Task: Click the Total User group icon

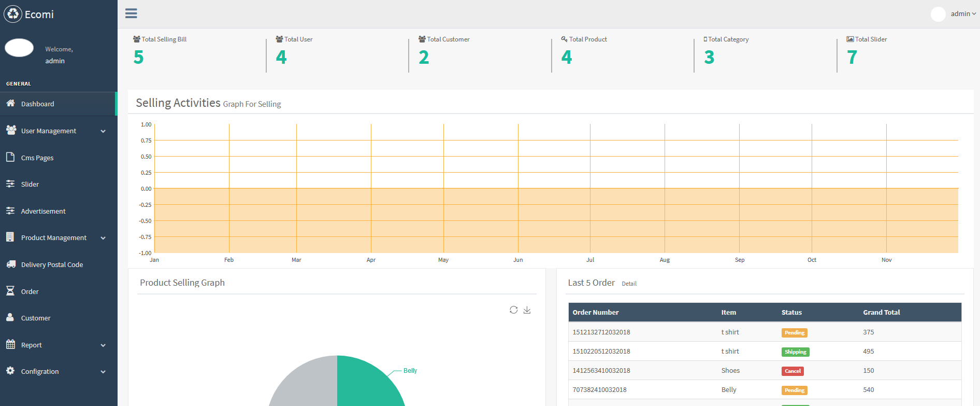Action: point(279,39)
